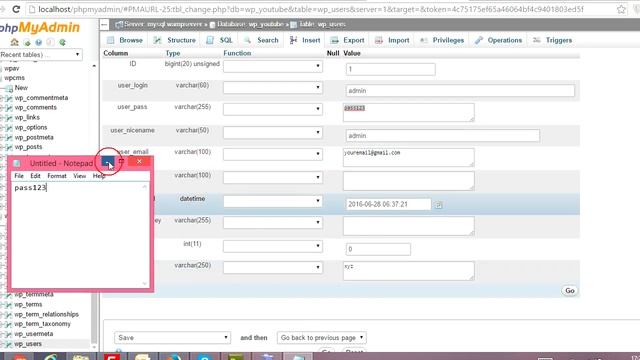Screen dimensions: 640x360
Task: Click the wp_comments table icon
Action: click(9, 108)
